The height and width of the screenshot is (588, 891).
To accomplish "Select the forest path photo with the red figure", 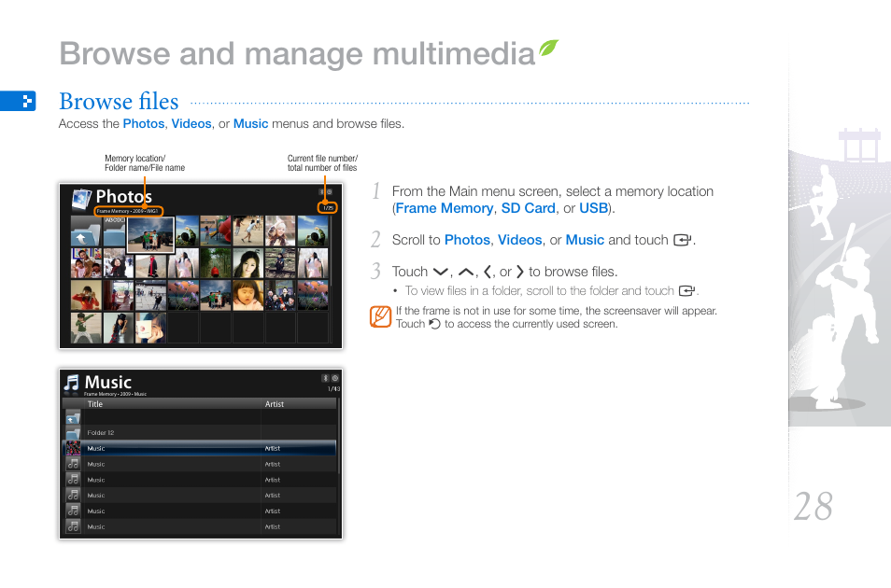I will coord(216,263).
